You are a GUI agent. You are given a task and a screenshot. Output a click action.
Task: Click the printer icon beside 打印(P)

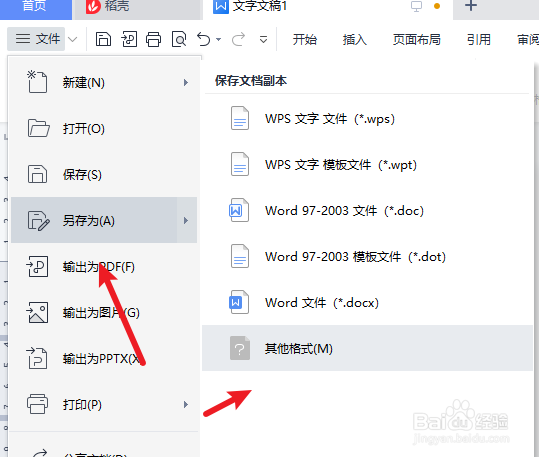point(37,404)
